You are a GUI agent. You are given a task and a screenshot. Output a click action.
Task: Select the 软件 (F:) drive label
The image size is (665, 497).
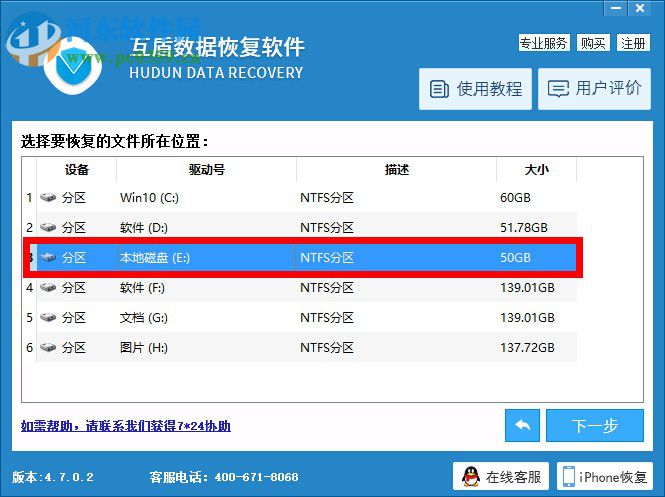[x=142, y=288]
